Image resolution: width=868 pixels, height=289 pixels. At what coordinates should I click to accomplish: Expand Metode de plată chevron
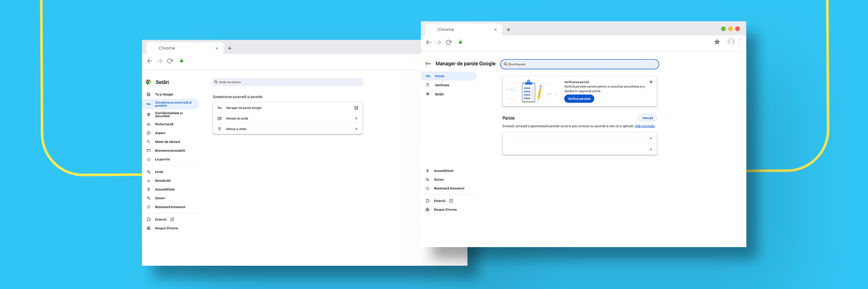coord(356,118)
